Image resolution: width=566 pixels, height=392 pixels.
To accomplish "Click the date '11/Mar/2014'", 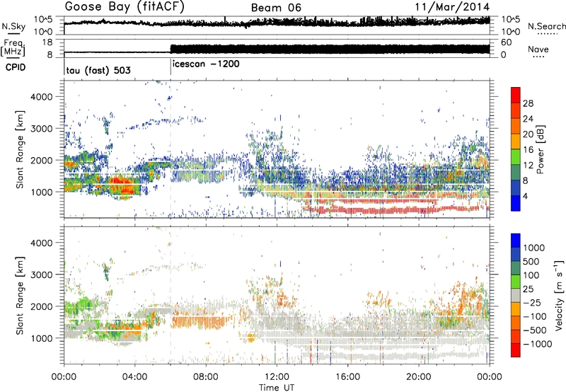I will coord(452,7).
